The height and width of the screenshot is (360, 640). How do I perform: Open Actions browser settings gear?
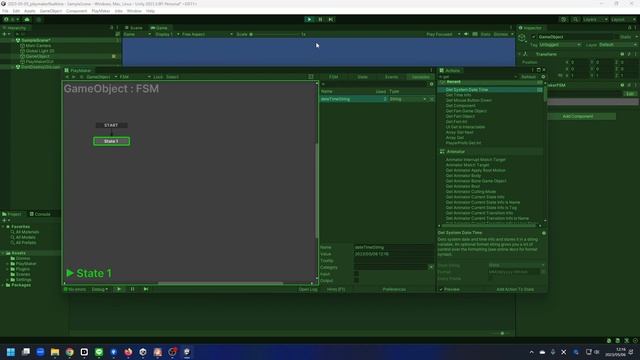(x=543, y=77)
